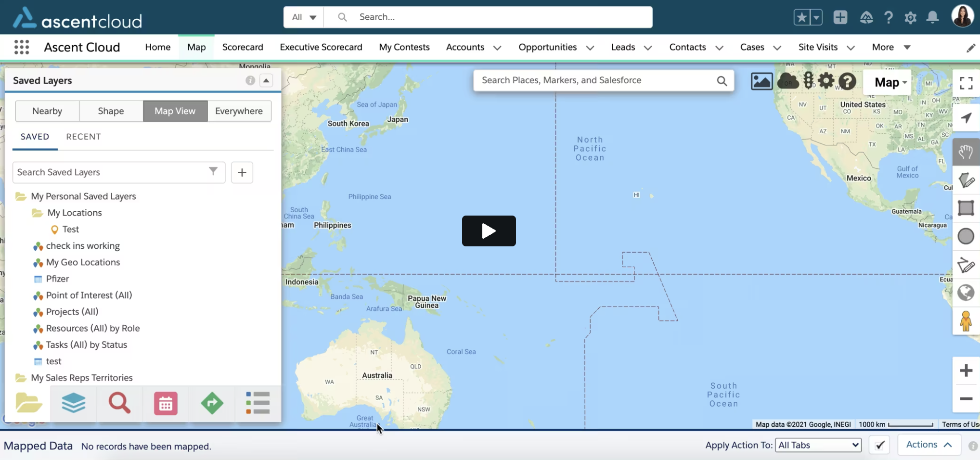
Task: Collapse the Saved Layers panel
Action: coord(266,80)
